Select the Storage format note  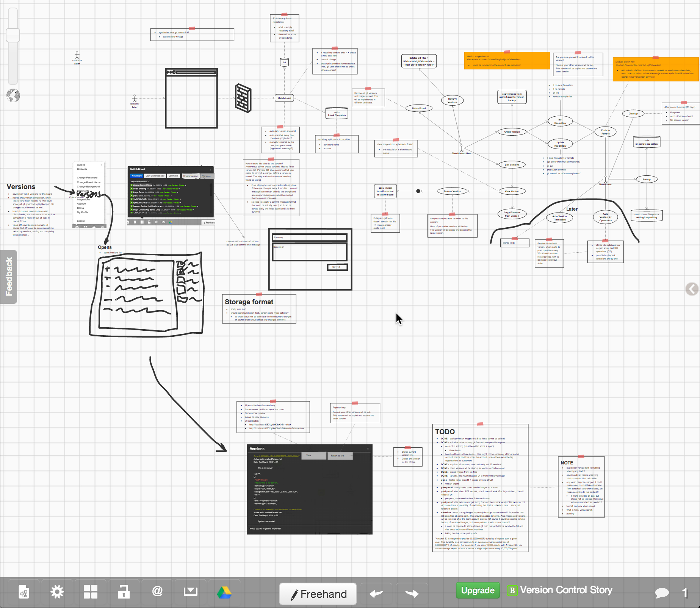tap(259, 309)
